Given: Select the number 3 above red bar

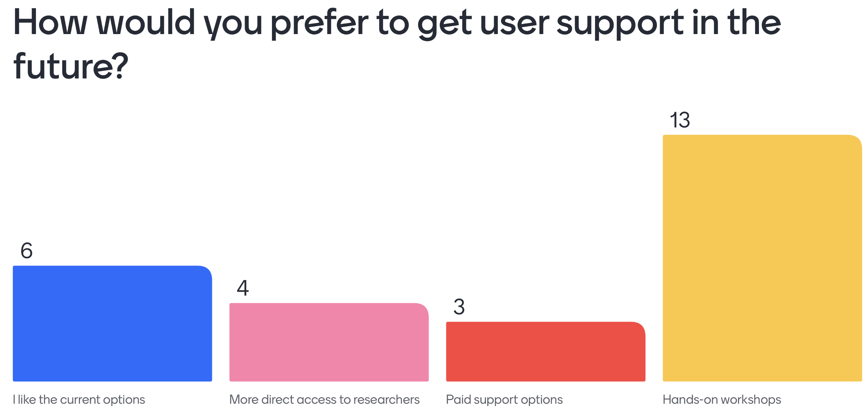Looking at the screenshot, I should pyautogui.click(x=459, y=307).
